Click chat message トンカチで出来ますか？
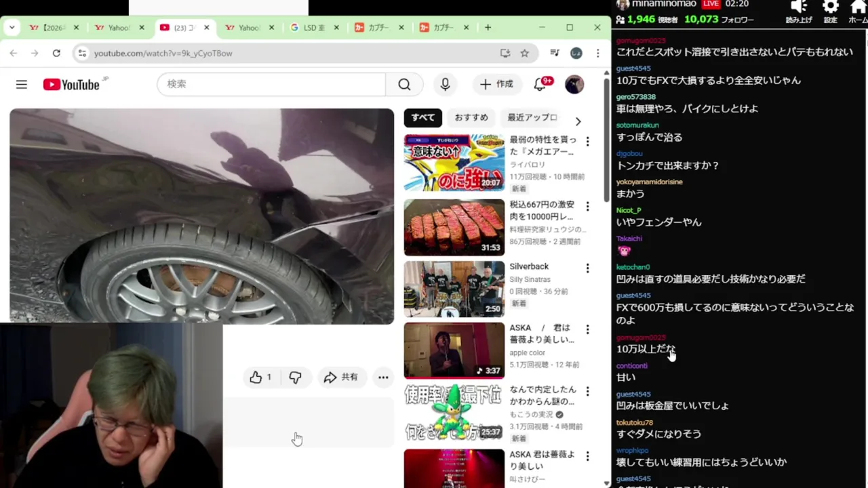This screenshot has width=868, height=488. click(667, 165)
